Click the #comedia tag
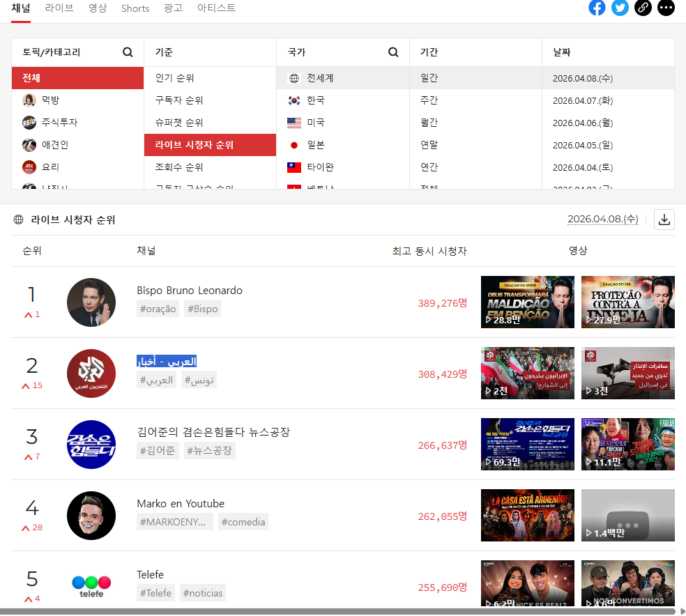Screen dimensions: 686x616 coord(243,521)
